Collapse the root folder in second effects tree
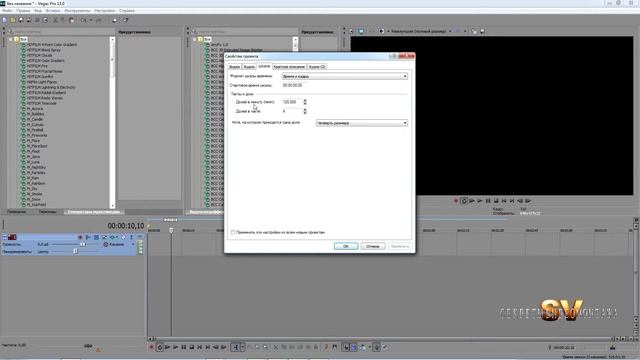 coord(195,39)
